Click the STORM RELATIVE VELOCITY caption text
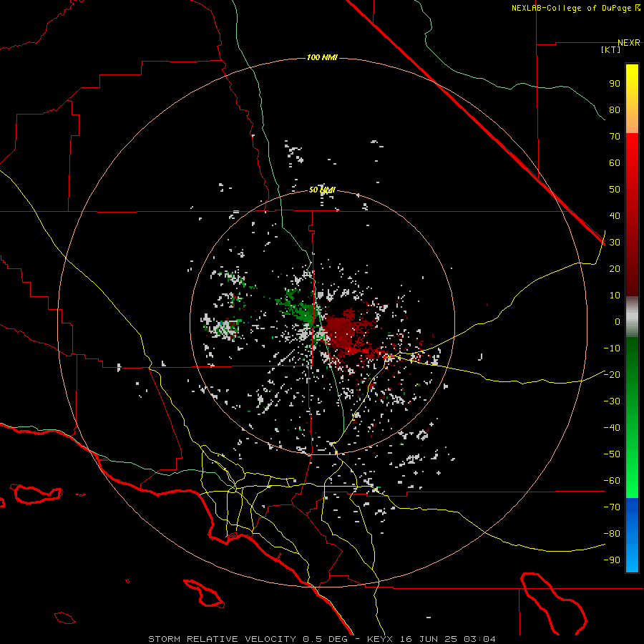 [222, 639]
